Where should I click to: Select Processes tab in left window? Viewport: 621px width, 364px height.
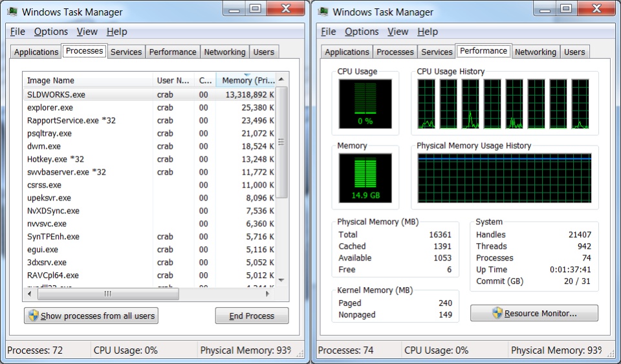(x=84, y=51)
